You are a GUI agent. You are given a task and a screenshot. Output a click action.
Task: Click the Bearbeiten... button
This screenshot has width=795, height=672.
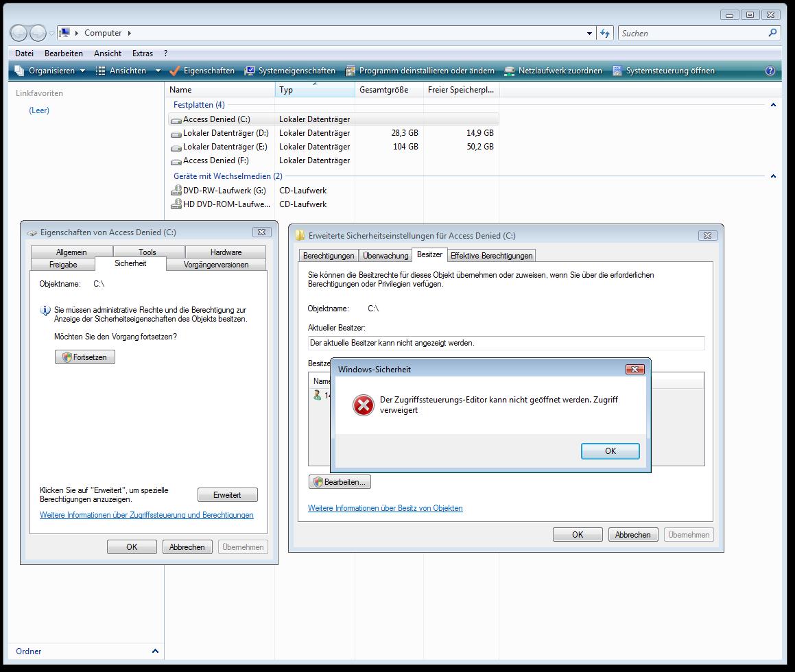tap(340, 482)
